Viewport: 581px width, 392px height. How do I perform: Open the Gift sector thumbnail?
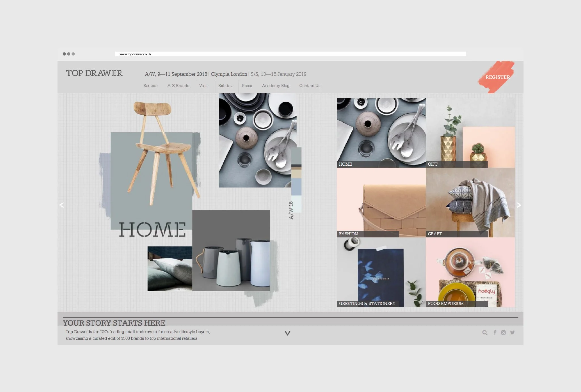point(470,133)
